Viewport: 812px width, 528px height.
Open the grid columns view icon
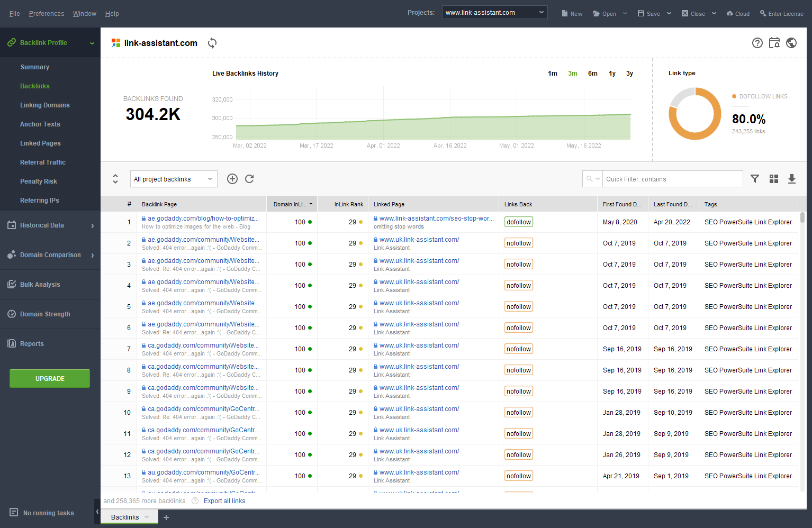pyautogui.click(x=774, y=179)
